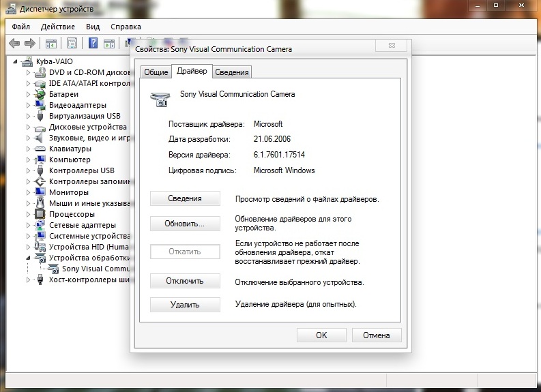
Task: Expand the Клавиатуры node
Action: point(28,149)
